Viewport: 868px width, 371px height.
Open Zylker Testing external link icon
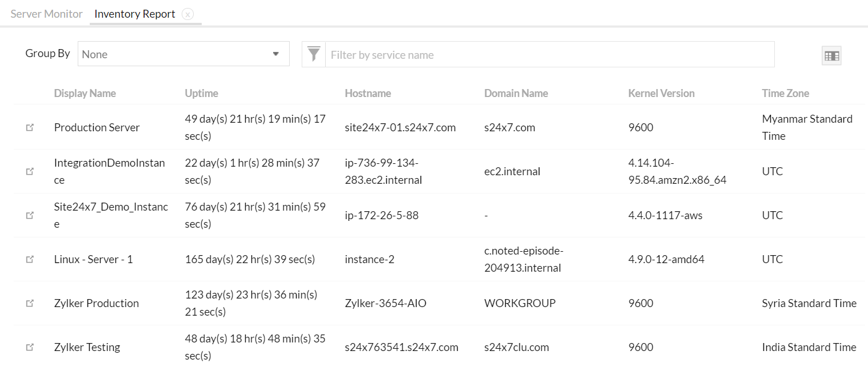pyautogui.click(x=30, y=347)
